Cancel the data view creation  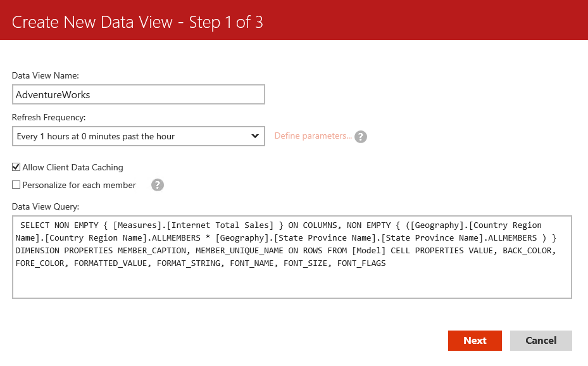tap(541, 341)
